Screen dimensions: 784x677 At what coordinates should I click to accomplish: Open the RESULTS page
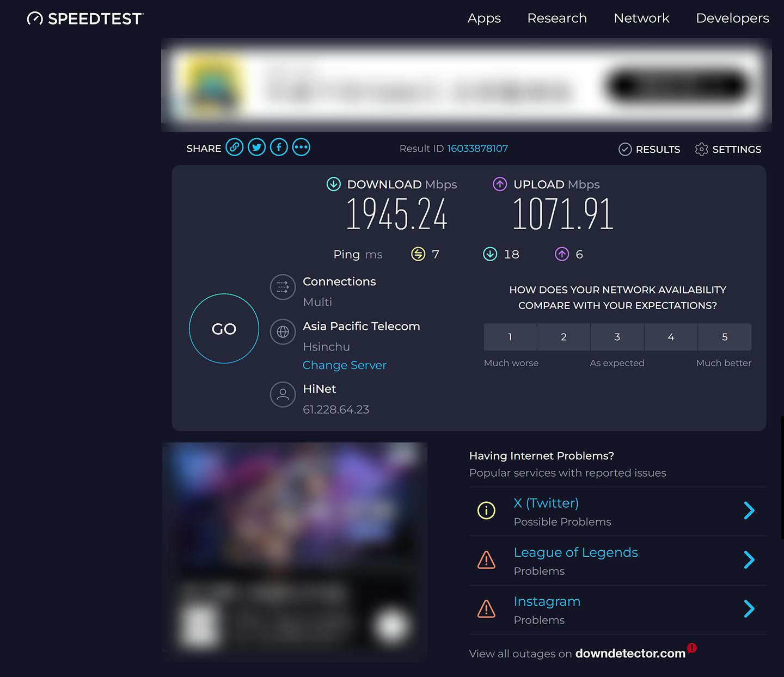[x=658, y=149]
